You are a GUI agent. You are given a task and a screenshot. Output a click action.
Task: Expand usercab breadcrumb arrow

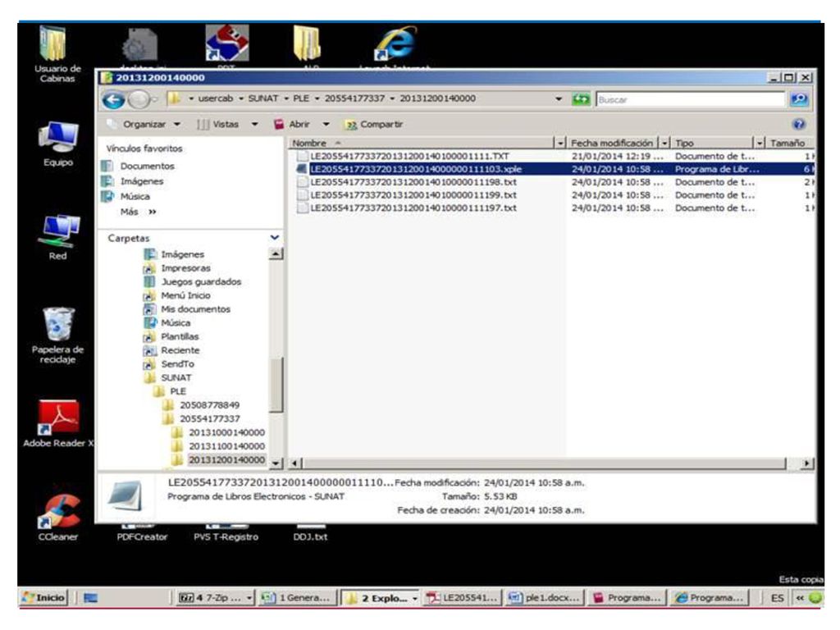pos(240,98)
